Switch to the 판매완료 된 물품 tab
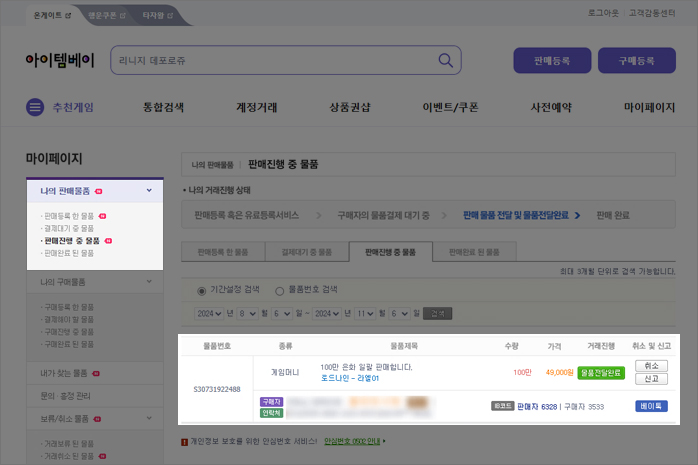 click(474, 252)
